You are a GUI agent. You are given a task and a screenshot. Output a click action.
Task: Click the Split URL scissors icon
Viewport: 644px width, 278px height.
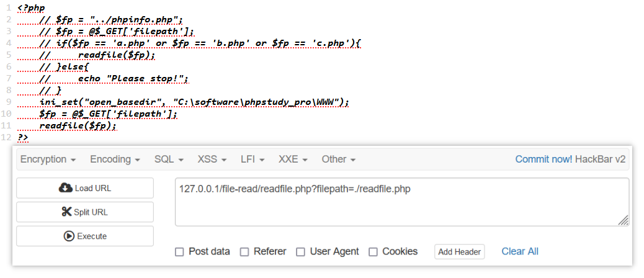coord(66,212)
